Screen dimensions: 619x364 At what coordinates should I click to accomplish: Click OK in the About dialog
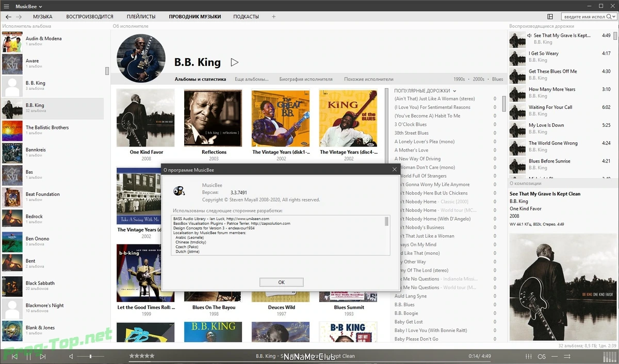coord(281,282)
